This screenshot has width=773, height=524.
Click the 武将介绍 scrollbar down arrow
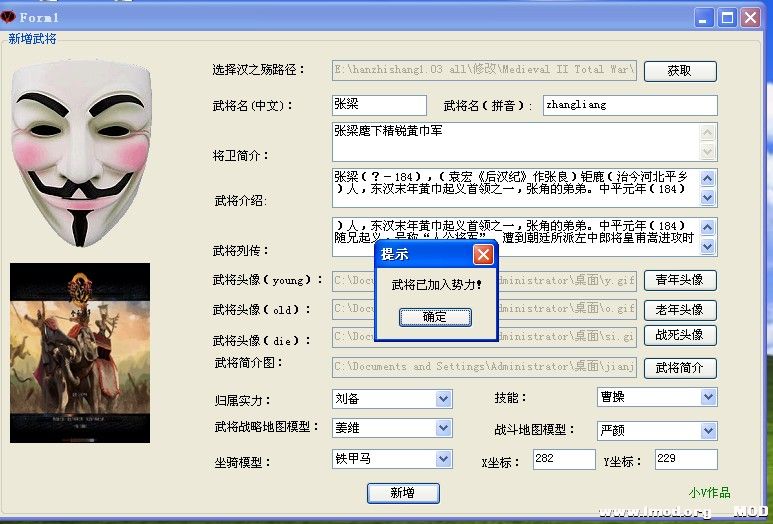(x=707, y=198)
